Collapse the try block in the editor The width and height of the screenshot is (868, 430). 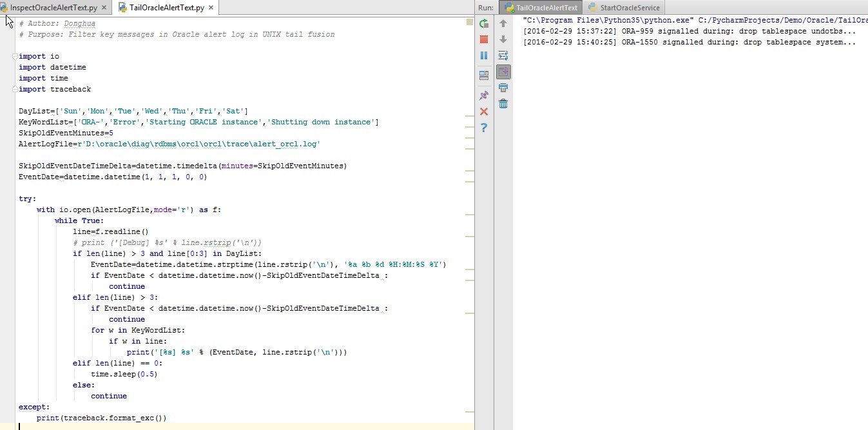tap(14, 199)
